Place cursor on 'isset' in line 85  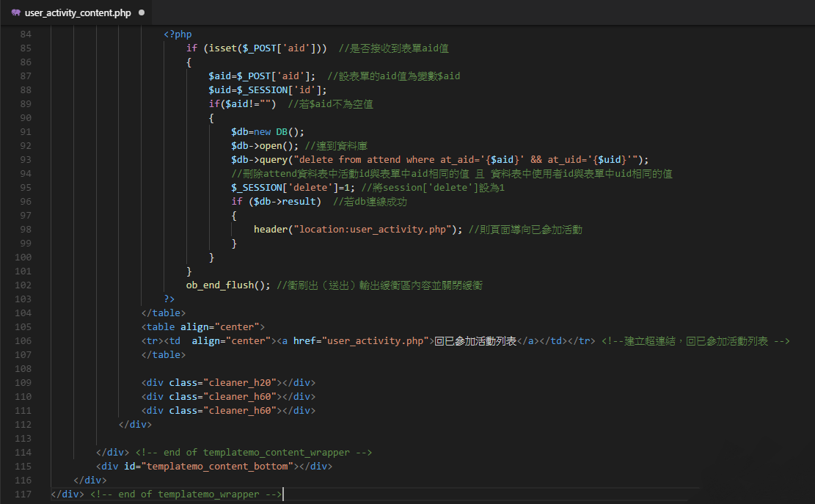click(222, 48)
